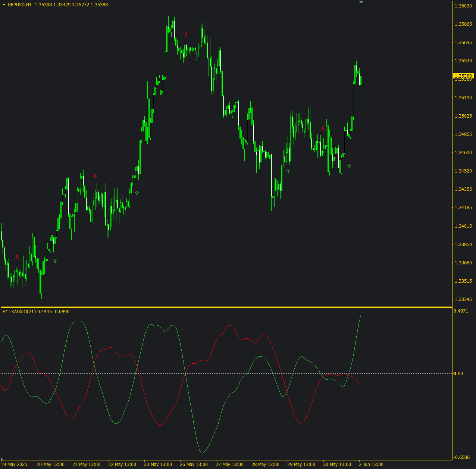The height and width of the screenshot is (469, 476).
Task: Click the indicator scale value -0.6586
Action: click(x=462, y=457)
